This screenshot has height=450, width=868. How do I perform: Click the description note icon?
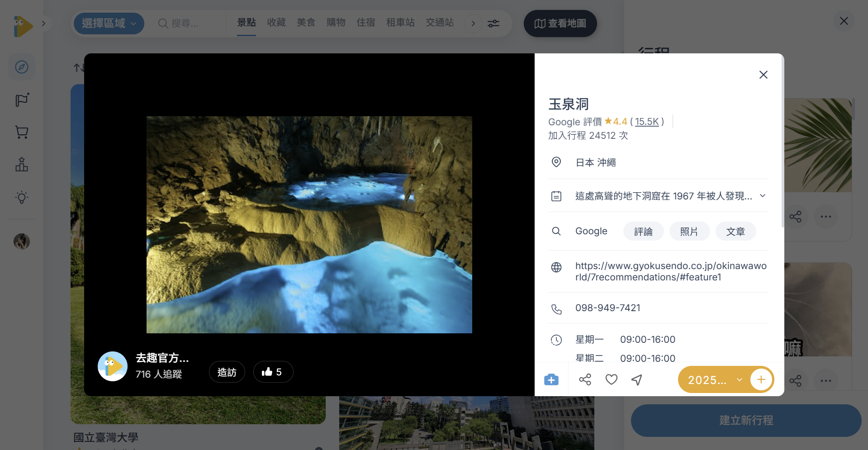click(556, 196)
